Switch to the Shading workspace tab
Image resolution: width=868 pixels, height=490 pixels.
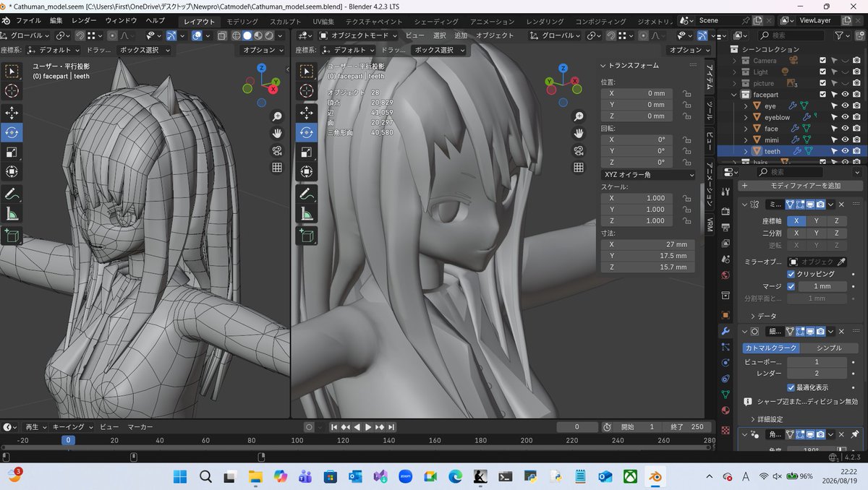click(x=436, y=22)
